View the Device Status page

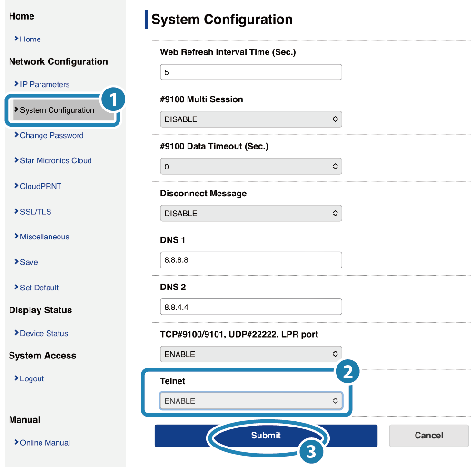pos(44,333)
